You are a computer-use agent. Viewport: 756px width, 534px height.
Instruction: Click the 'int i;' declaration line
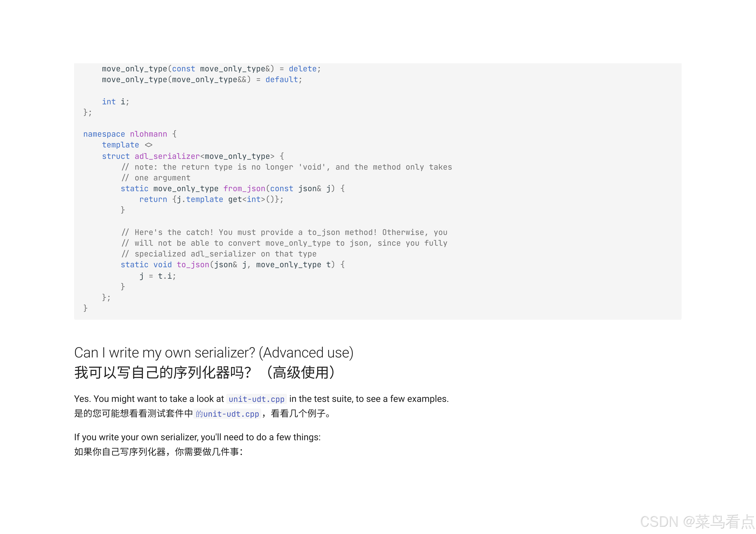click(115, 102)
